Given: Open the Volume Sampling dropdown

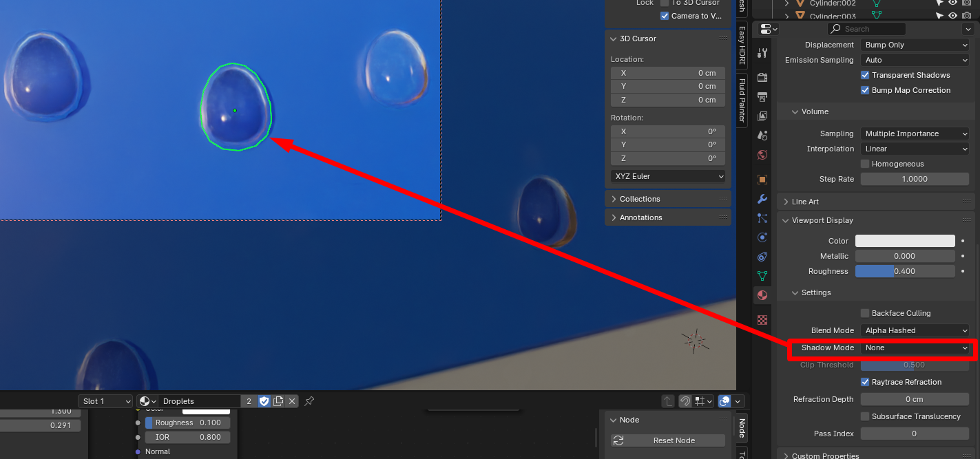Looking at the screenshot, I should tap(915, 134).
